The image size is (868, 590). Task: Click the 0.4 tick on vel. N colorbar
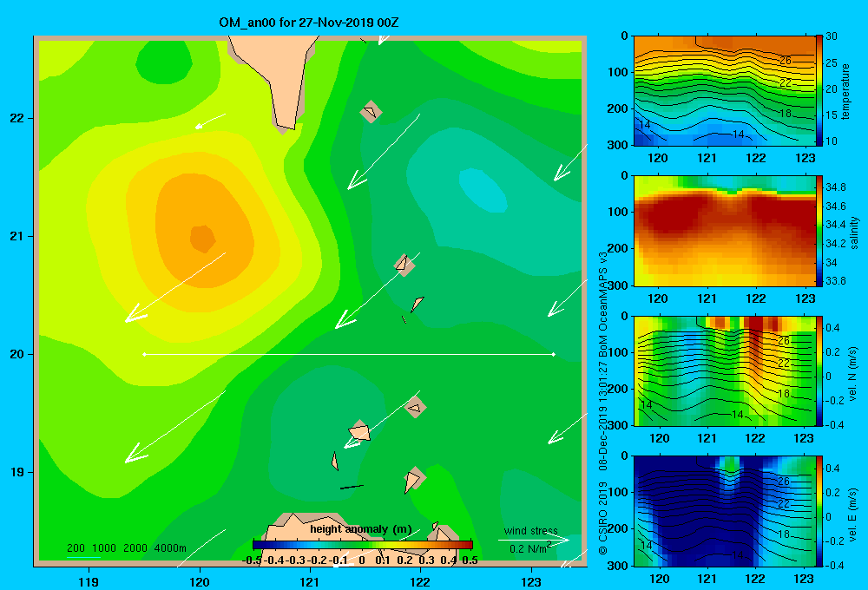[832, 328]
